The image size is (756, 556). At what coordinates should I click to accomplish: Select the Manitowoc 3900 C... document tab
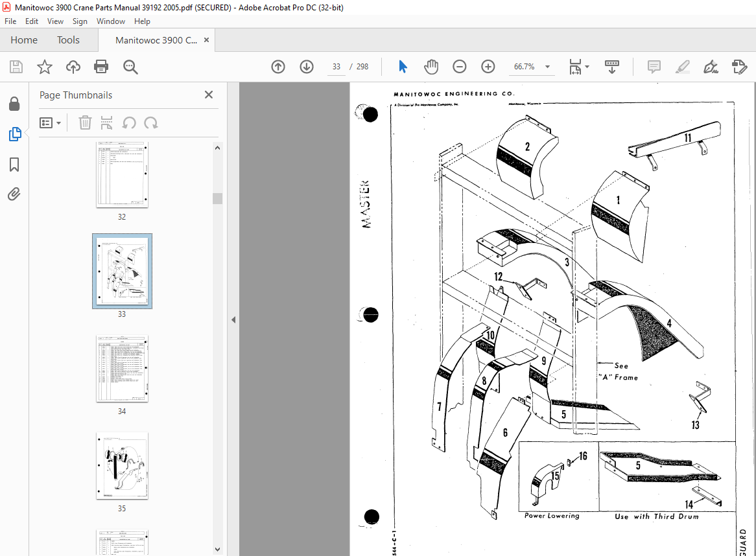(156, 40)
